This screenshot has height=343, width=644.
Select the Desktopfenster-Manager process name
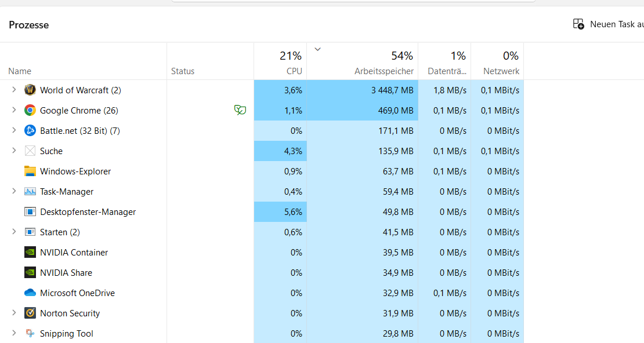(x=88, y=211)
